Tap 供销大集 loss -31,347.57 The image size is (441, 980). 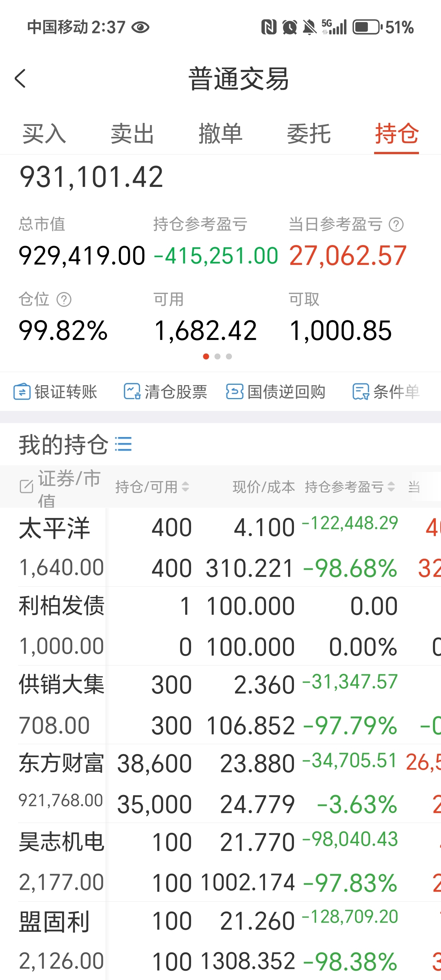click(x=350, y=681)
